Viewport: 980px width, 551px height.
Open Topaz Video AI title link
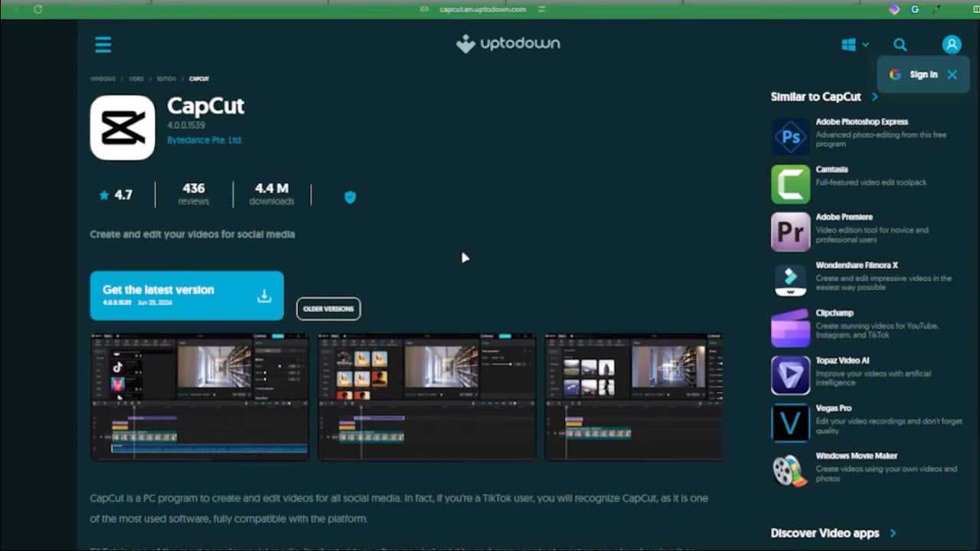842,360
